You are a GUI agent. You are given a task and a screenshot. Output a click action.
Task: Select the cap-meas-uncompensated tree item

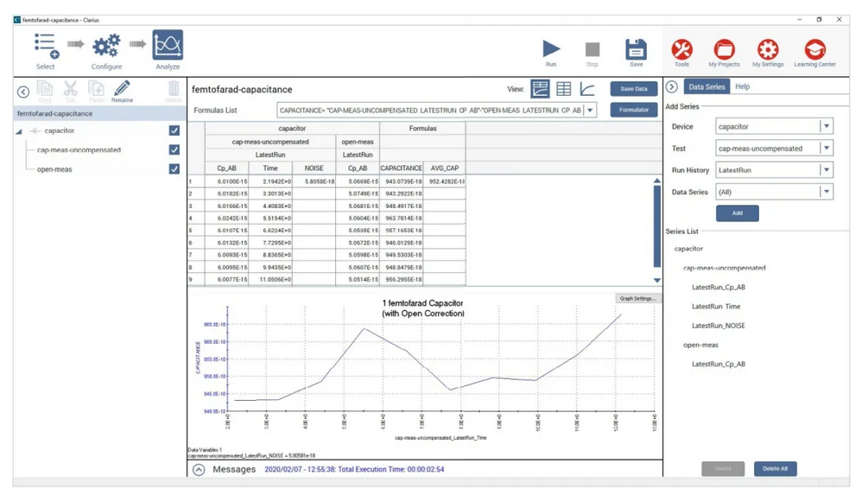79,150
